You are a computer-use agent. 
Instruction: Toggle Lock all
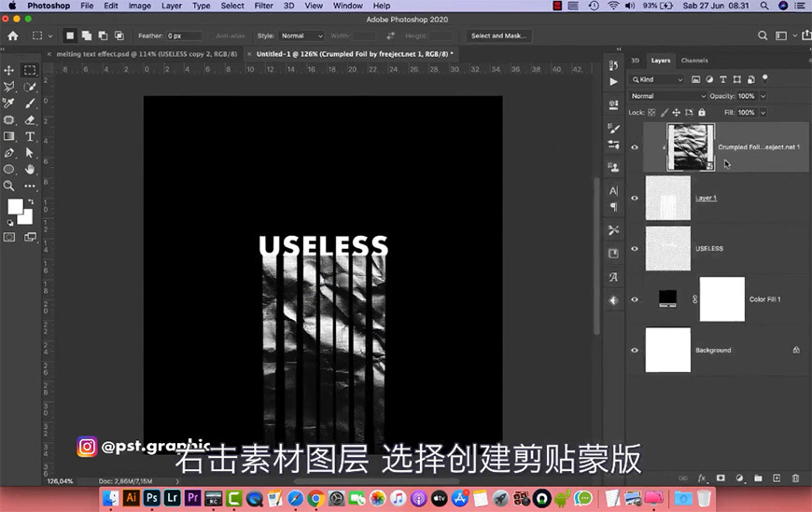[x=702, y=112]
